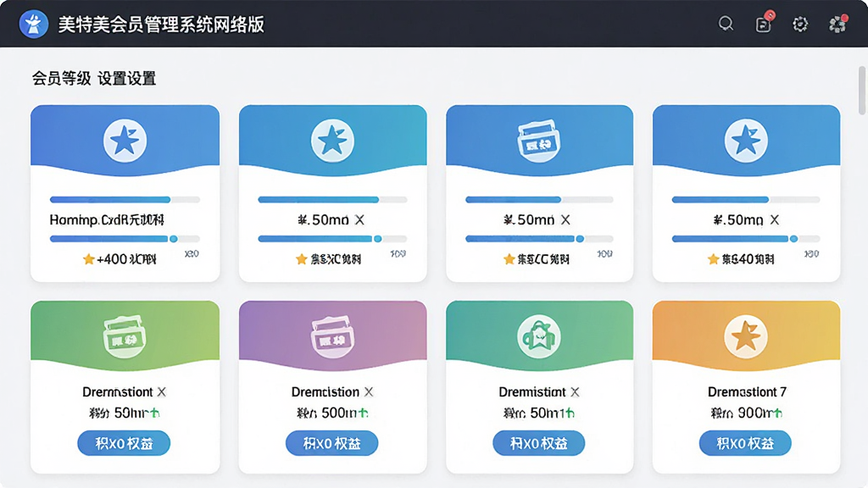This screenshot has height=488, width=868.
Task: Select the bag badge on the teal card
Action: point(538,336)
